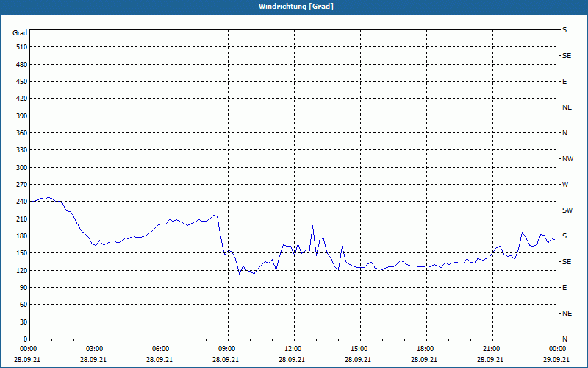Click the 09:00 time axis label
The height and width of the screenshot is (368, 588).
pos(228,349)
